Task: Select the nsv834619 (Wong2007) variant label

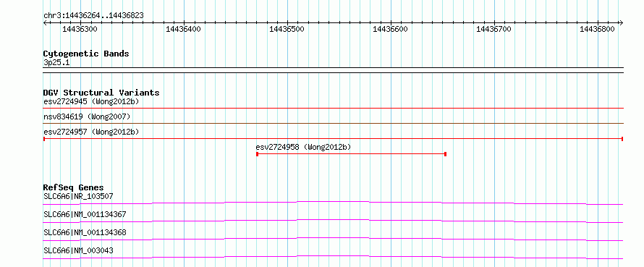Action: [87, 117]
